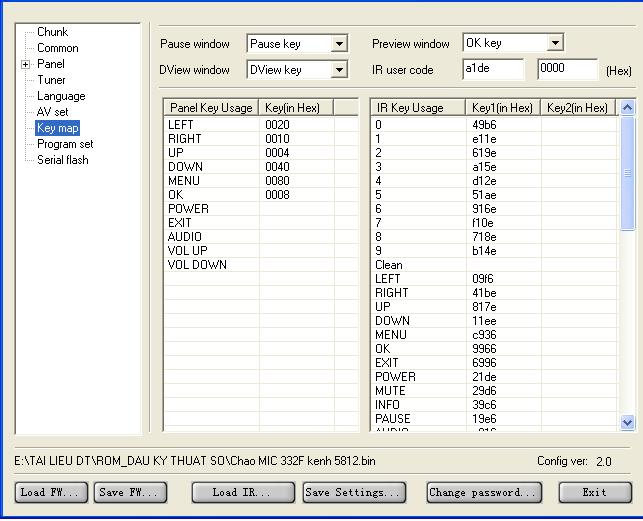The height and width of the screenshot is (521, 643).
Task: Click the Key2(in Hex) column header
Action: 578,108
